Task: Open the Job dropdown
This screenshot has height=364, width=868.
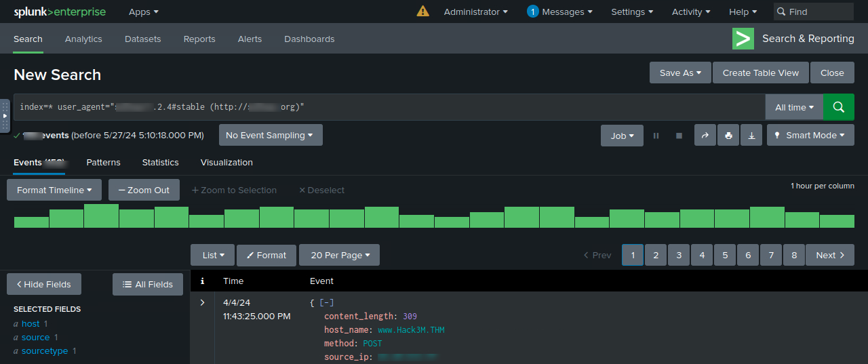Action: click(x=622, y=136)
